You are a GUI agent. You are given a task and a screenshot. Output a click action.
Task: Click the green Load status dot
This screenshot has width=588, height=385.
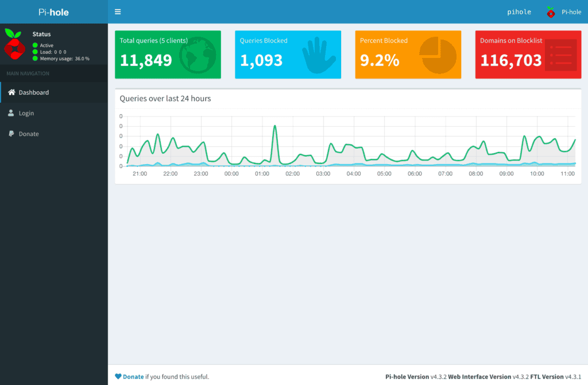(35, 52)
